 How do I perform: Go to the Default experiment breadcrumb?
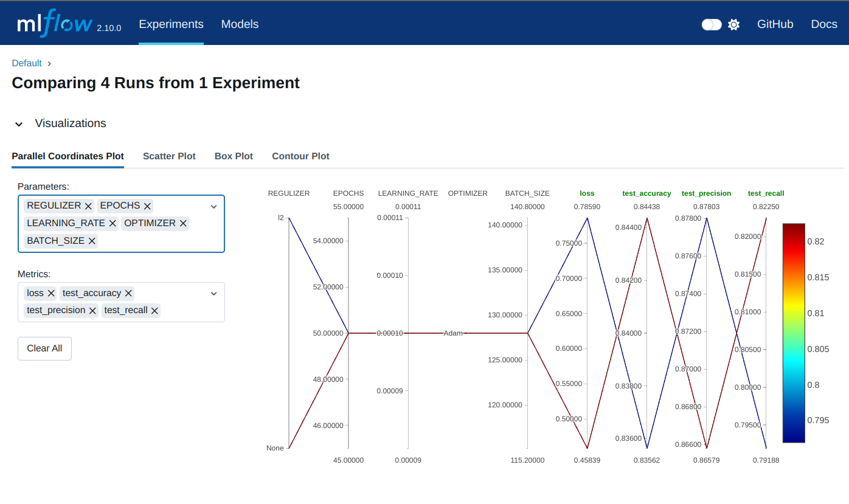[27, 63]
